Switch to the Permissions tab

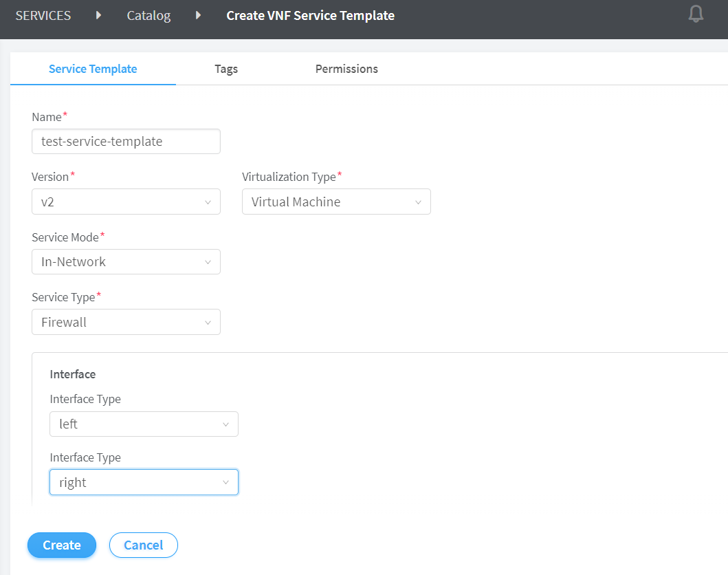[346, 69]
